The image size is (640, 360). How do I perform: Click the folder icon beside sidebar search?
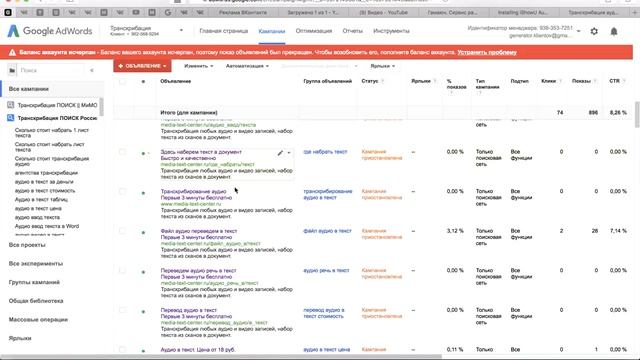[x=12, y=70]
